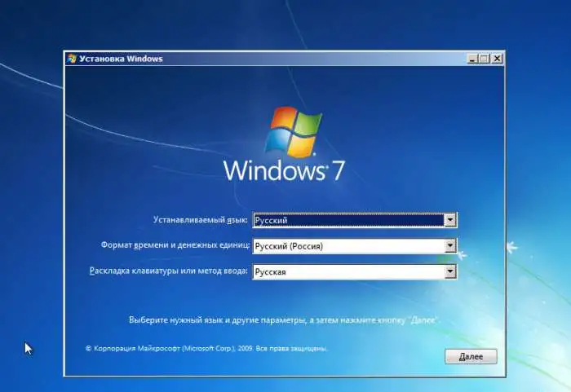Click the Корпорация Майкрософт copyright text
571x392 pixels.
pos(206,348)
